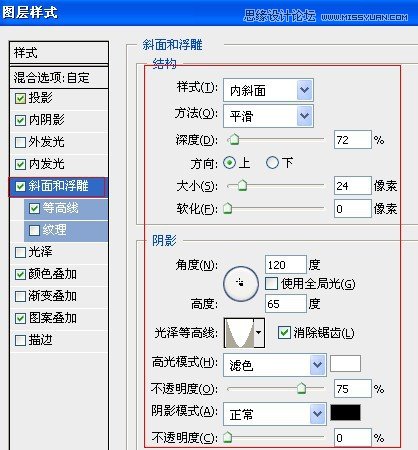Enable the 纹理 texture checkbox
The height and width of the screenshot is (450, 418).
pos(34,230)
